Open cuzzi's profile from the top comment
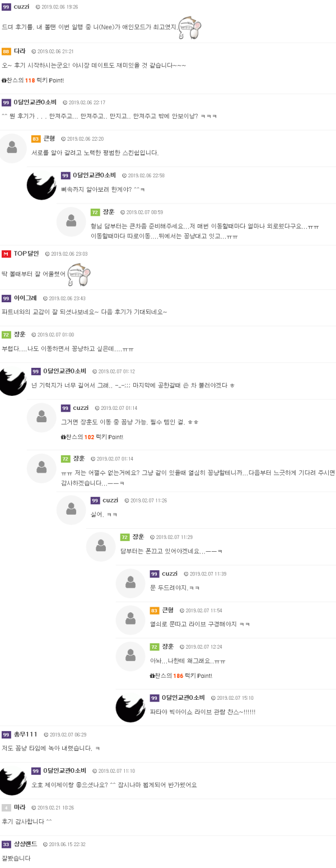336x868 pixels. click(x=21, y=7)
